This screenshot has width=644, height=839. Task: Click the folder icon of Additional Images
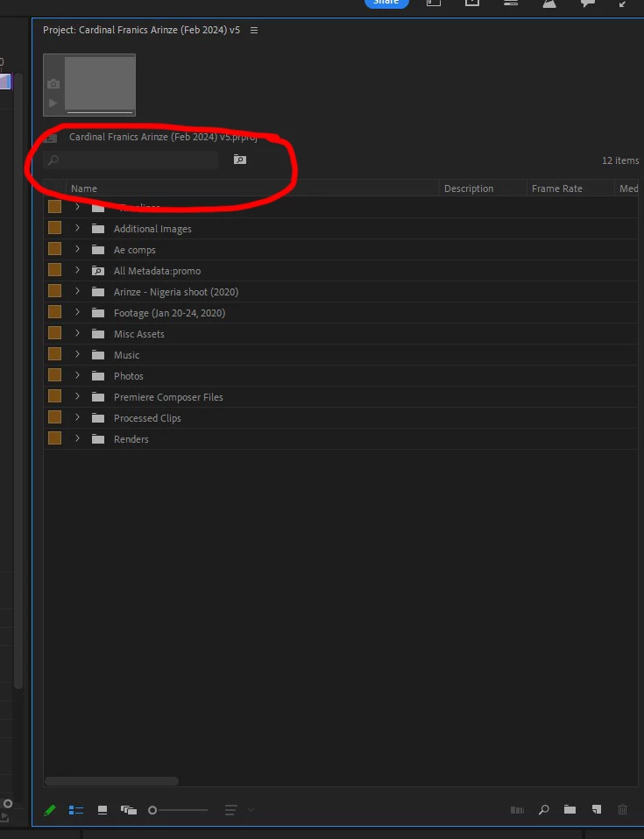[x=98, y=229]
